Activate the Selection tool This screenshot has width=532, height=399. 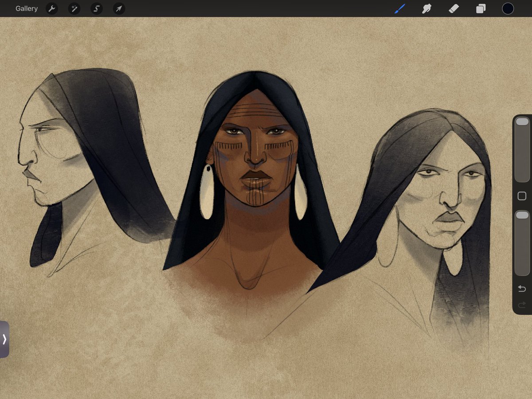click(x=97, y=8)
